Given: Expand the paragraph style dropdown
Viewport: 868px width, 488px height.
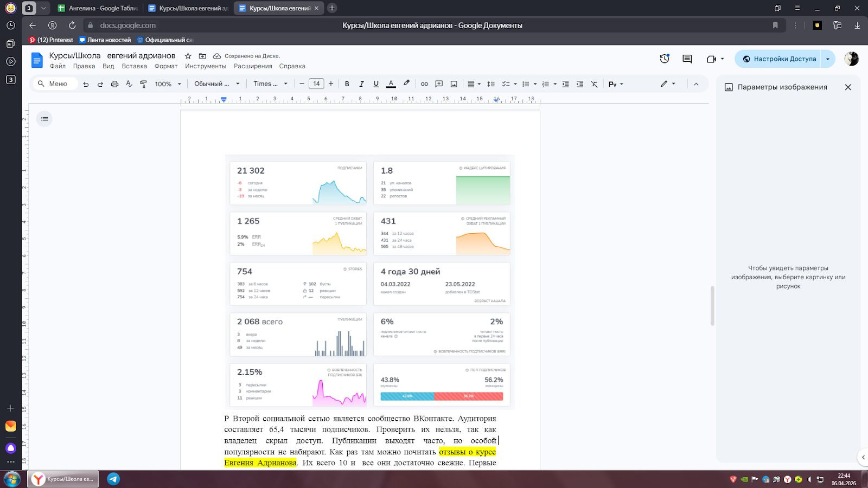Looking at the screenshot, I should [x=216, y=84].
